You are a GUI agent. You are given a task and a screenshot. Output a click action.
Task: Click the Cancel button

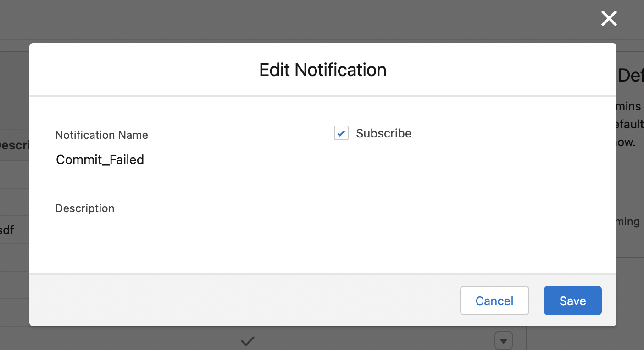(494, 301)
